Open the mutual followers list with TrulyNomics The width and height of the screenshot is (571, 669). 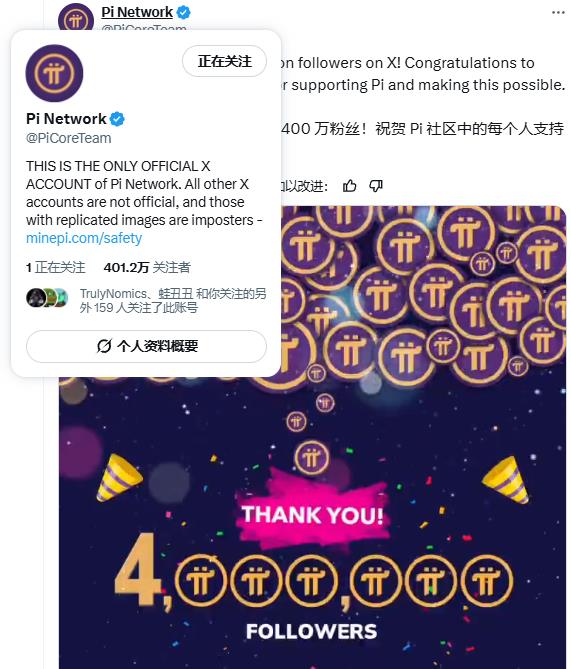point(173,300)
